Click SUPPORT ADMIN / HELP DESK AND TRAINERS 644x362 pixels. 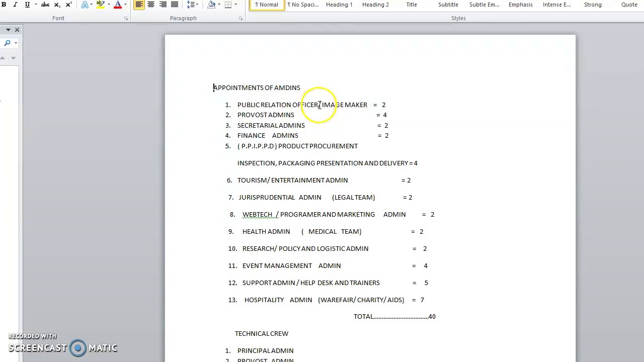point(311,283)
